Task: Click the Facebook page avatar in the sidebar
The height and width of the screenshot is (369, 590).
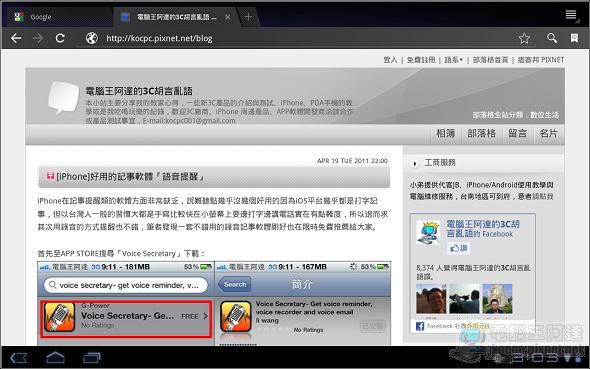Action: tap(428, 232)
